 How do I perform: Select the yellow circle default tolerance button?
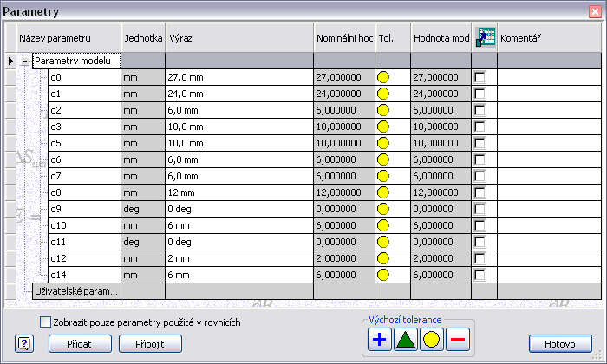pos(431,340)
